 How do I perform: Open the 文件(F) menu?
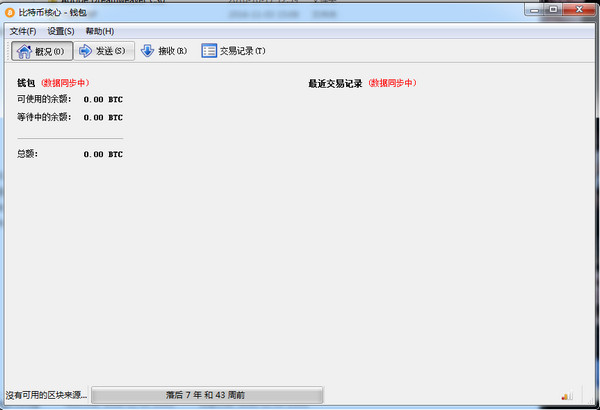(23, 31)
